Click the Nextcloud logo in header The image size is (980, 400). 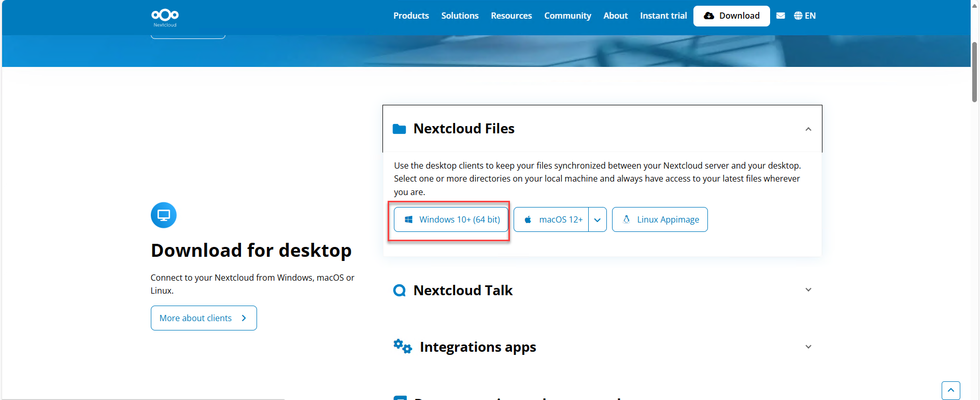tap(165, 17)
